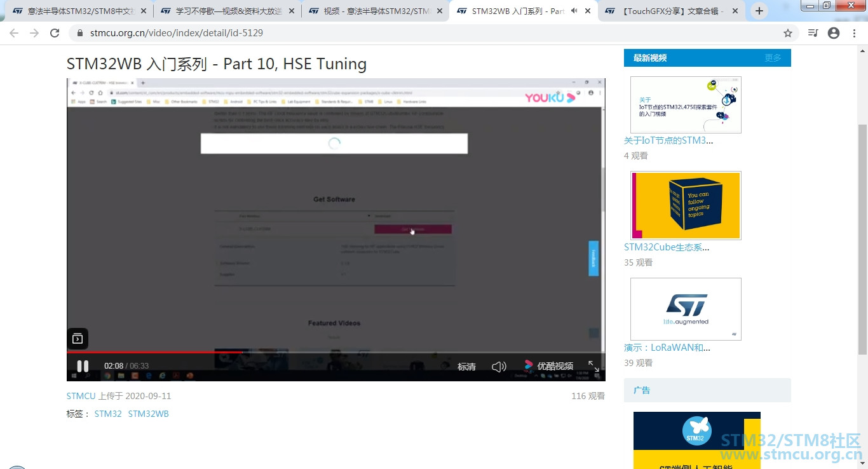Viewport: 868px width, 469px height.
Task: Click the page's vertical scrollbar
Action: [862, 238]
